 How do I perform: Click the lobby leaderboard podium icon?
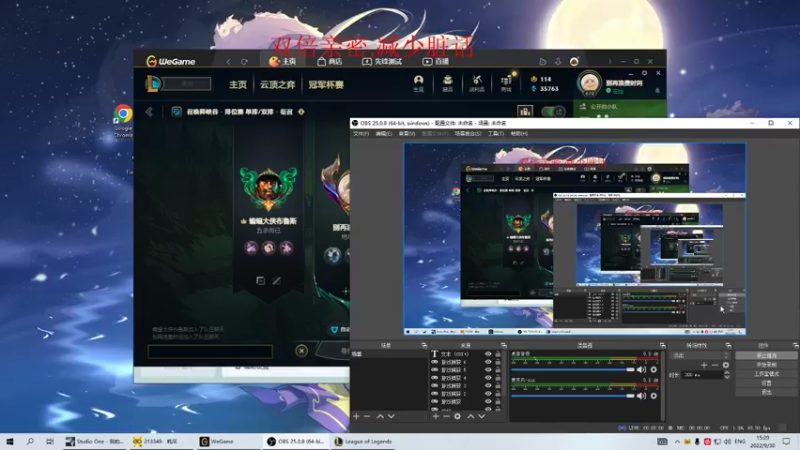tap(524, 111)
